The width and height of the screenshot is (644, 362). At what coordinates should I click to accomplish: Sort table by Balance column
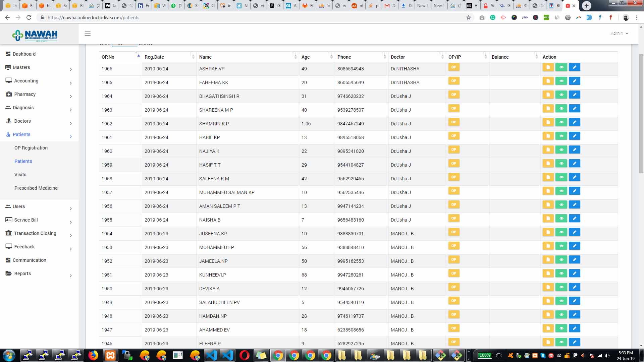point(515,57)
